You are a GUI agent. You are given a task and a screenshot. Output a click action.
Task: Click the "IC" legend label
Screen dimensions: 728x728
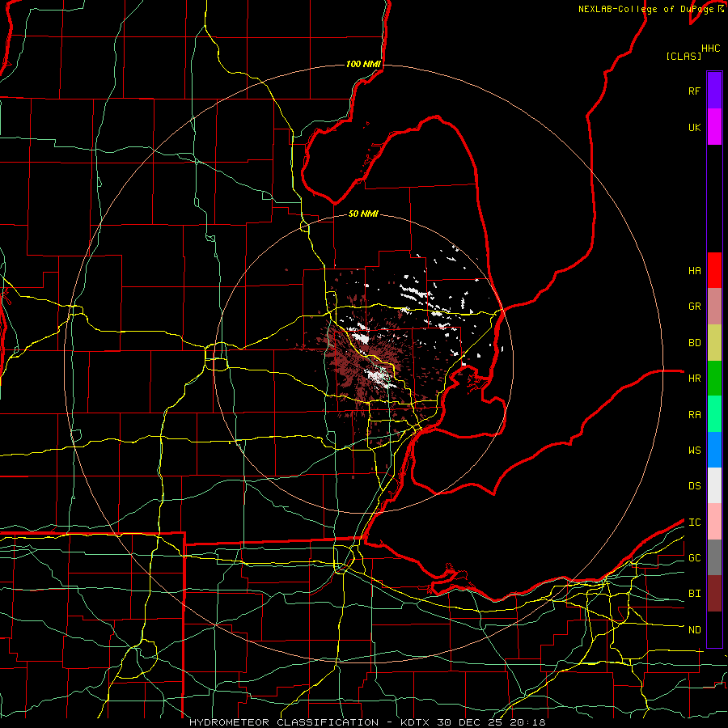pyautogui.click(x=694, y=523)
